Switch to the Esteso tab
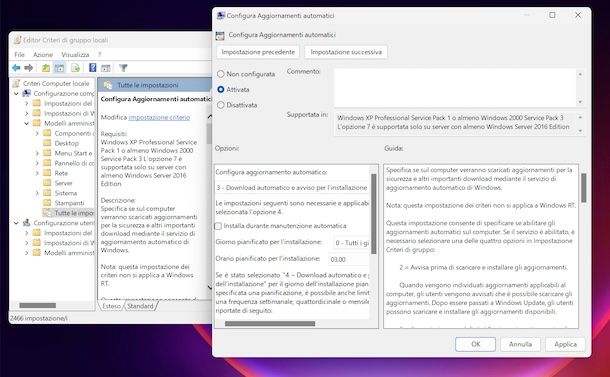 [112, 306]
